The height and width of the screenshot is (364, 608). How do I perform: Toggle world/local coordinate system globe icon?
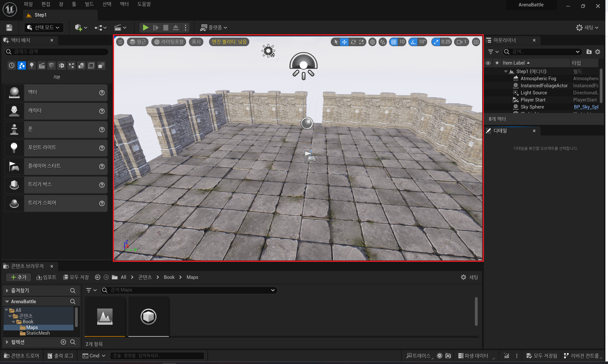point(372,42)
